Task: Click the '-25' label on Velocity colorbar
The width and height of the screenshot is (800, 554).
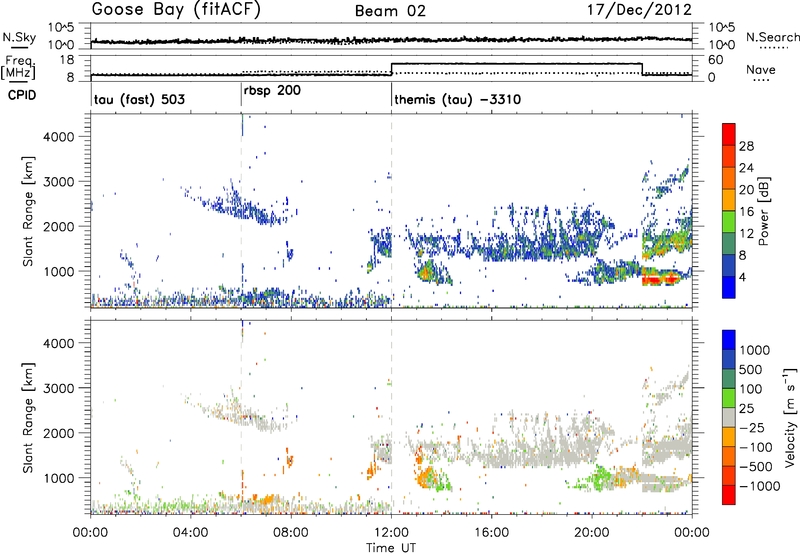Action: click(x=752, y=428)
